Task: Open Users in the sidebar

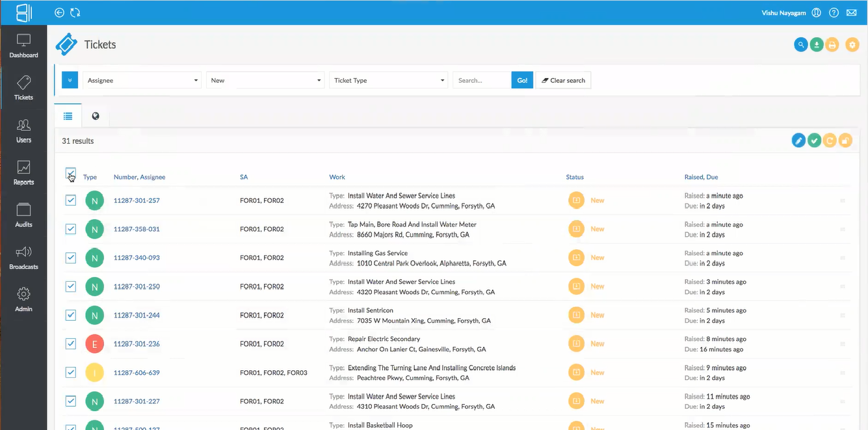Action: point(23,131)
